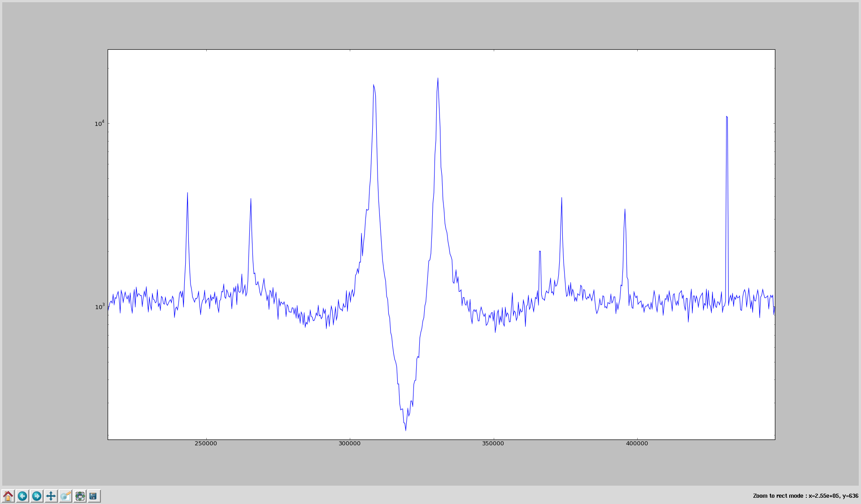The width and height of the screenshot is (861, 504).
Task: Click the 250000 x-axis tick label
Action: click(206, 444)
